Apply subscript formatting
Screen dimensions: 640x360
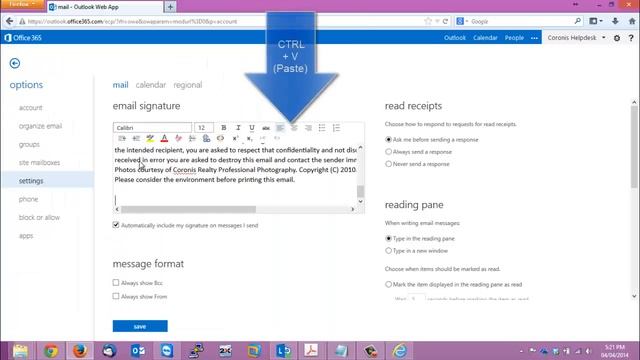(249, 138)
